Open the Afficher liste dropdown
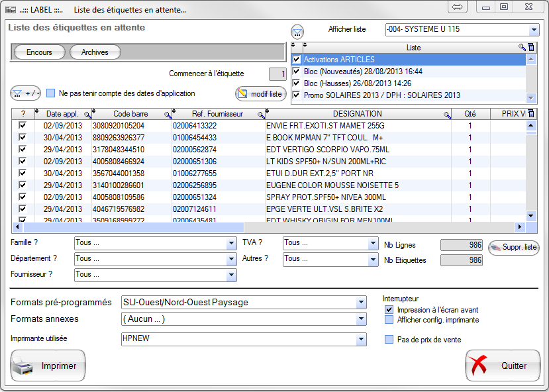Screen dimensions: 549x392 click(x=534, y=30)
